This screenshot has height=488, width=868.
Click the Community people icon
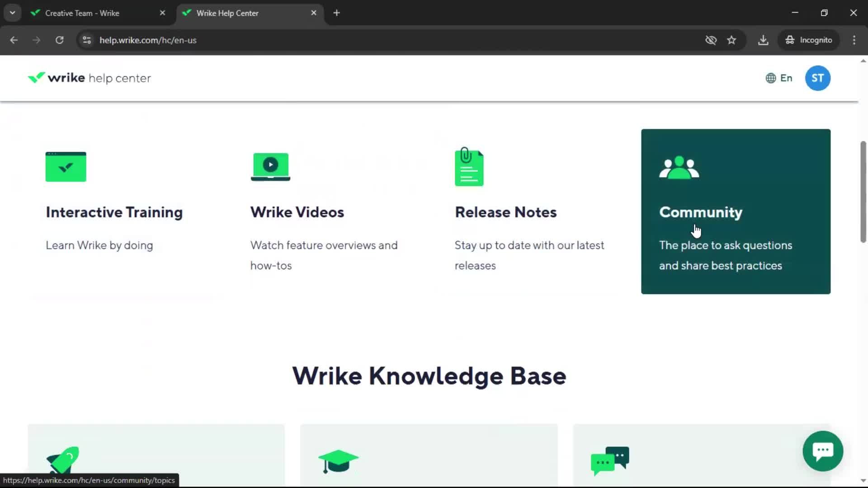tap(679, 168)
